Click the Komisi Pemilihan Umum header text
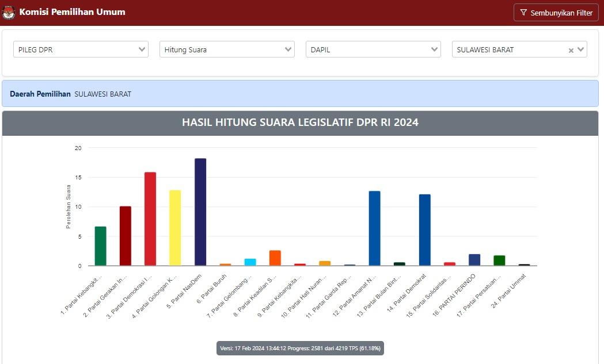Viewport: 604px width, 364px height. [72, 12]
